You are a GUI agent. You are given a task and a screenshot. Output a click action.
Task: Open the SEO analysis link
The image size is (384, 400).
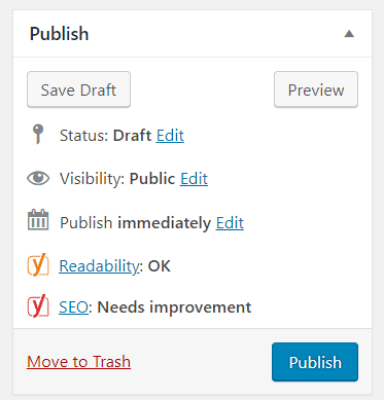tap(73, 307)
